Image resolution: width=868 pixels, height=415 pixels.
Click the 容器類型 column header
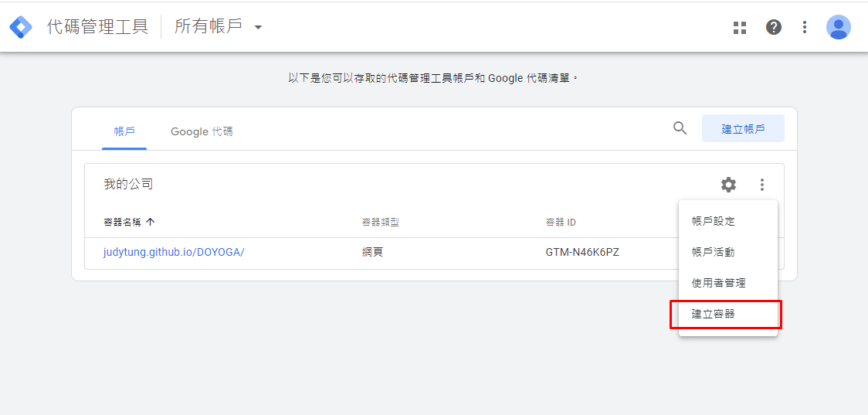pos(380,222)
